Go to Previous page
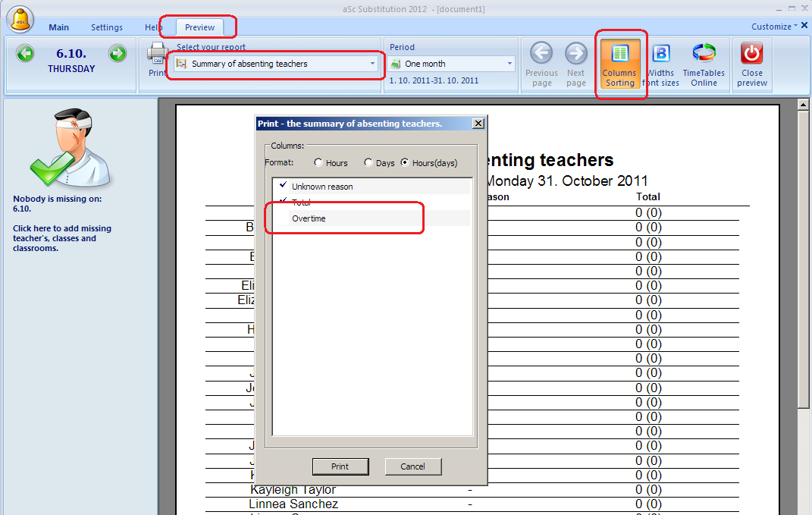This screenshot has width=812, height=515. coord(541,64)
